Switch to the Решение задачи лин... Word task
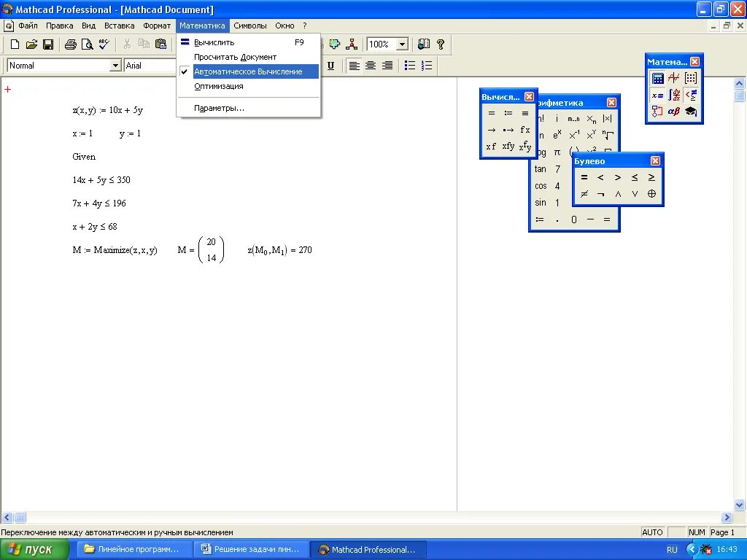 click(x=252, y=550)
